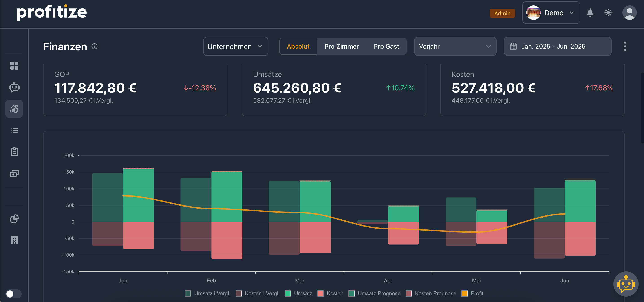Open the pie chart analytics sidebar icon
Screen dimensions: 644x302
click(x=14, y=219)
